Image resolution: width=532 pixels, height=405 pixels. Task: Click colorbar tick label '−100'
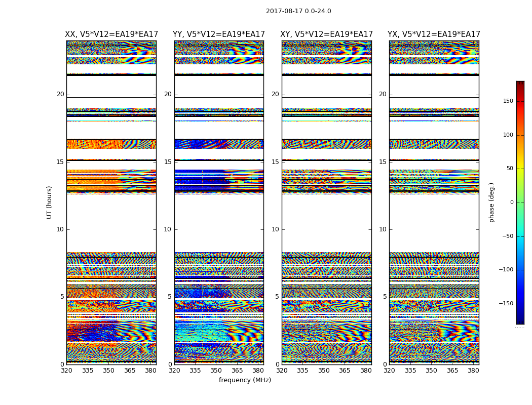click(506, 269)
